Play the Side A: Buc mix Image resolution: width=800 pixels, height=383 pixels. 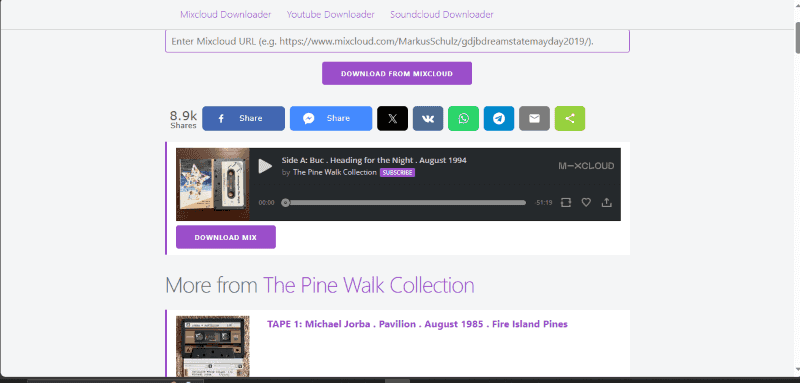tap(265, 166)
